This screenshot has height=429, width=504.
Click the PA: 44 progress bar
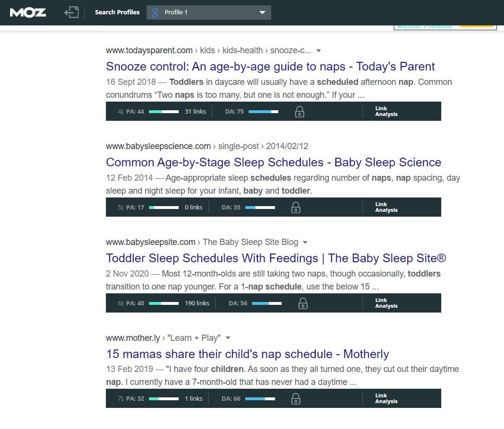tap(163, 112)
